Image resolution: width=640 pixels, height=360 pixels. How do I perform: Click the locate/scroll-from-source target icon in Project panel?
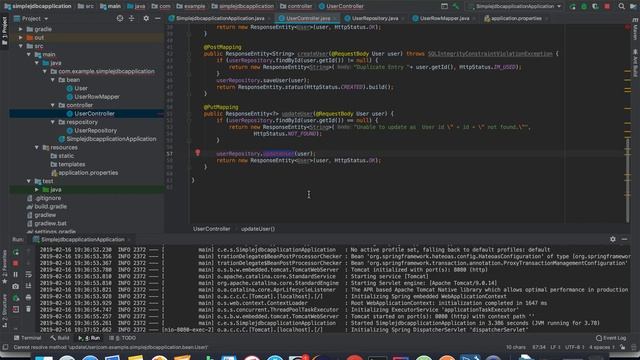pyautogui.click(x=120, y=18)
